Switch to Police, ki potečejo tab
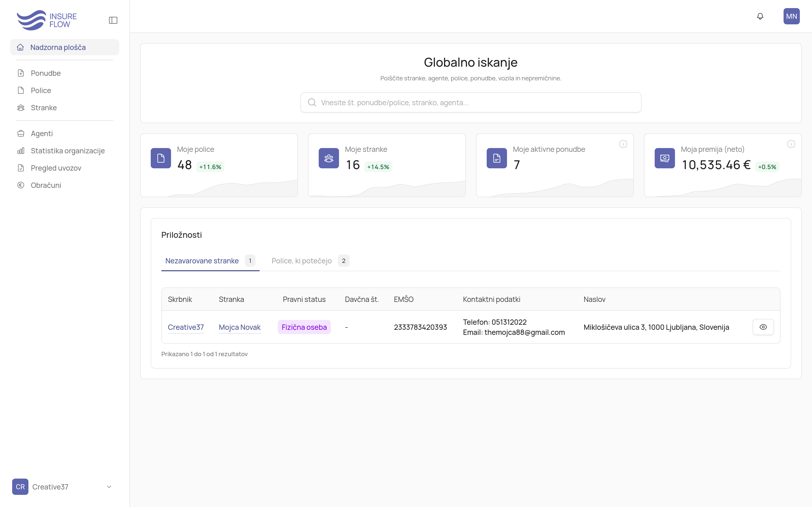The height and width of the screenshot is (507, 812). tap(302, 261)
